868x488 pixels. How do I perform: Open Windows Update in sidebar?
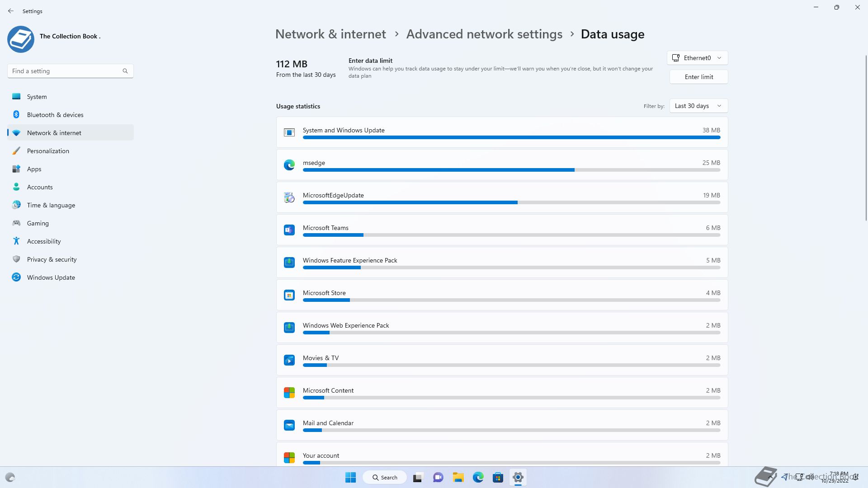71,277
